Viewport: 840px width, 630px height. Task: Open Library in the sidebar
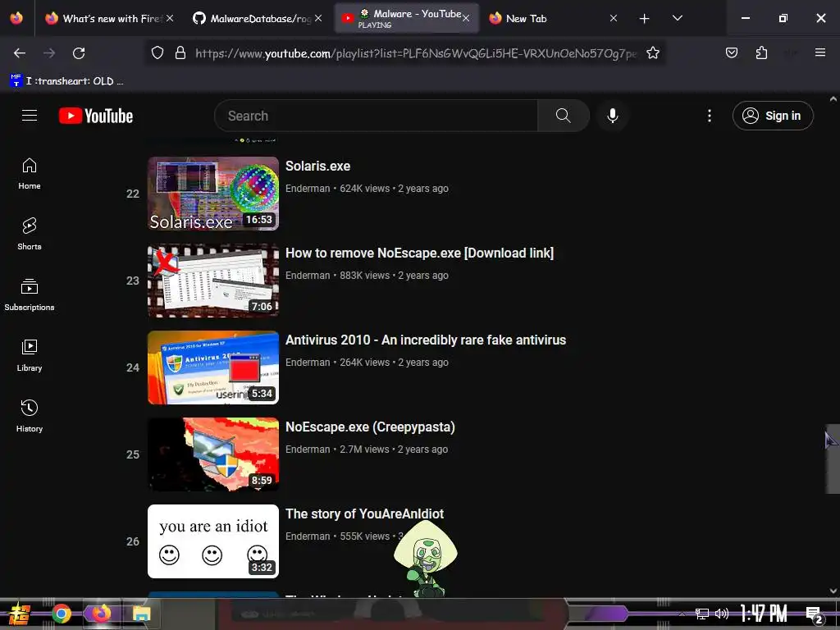pyautogui.click(x=30, y=355)
